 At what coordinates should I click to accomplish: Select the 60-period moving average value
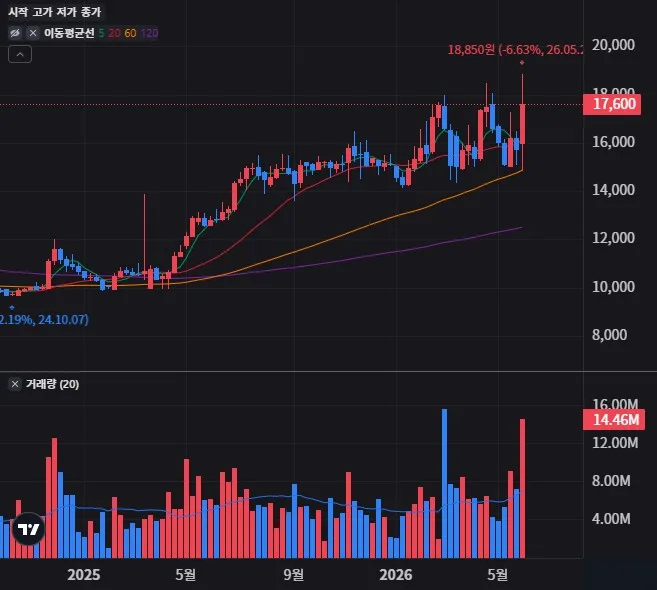(x=130, y=33)
